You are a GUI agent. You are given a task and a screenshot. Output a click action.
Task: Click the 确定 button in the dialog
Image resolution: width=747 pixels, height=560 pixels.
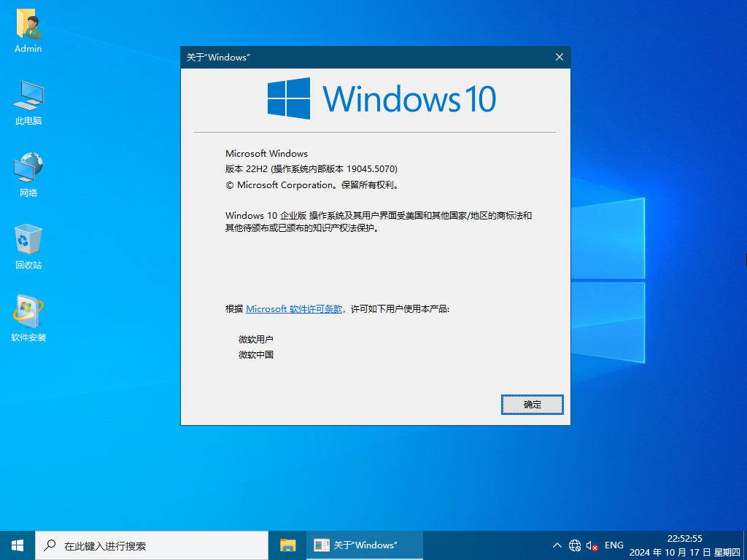click(532, 405)
